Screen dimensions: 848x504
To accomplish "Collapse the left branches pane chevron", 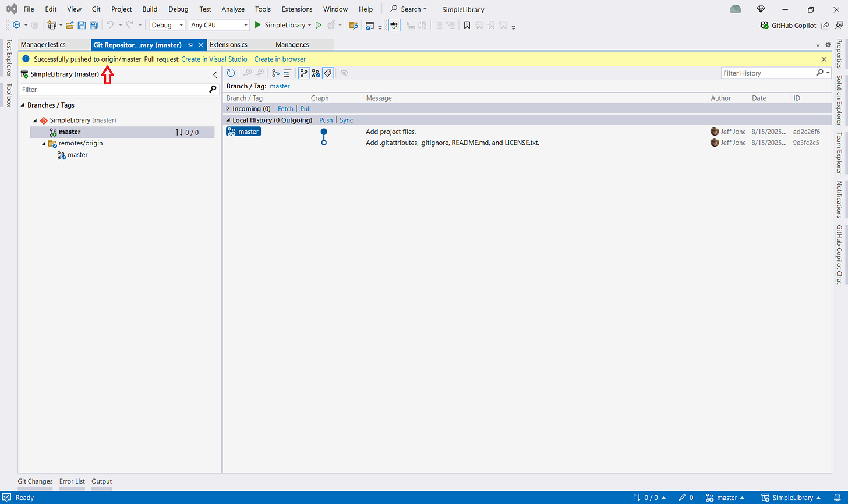I will click(215, 74).
